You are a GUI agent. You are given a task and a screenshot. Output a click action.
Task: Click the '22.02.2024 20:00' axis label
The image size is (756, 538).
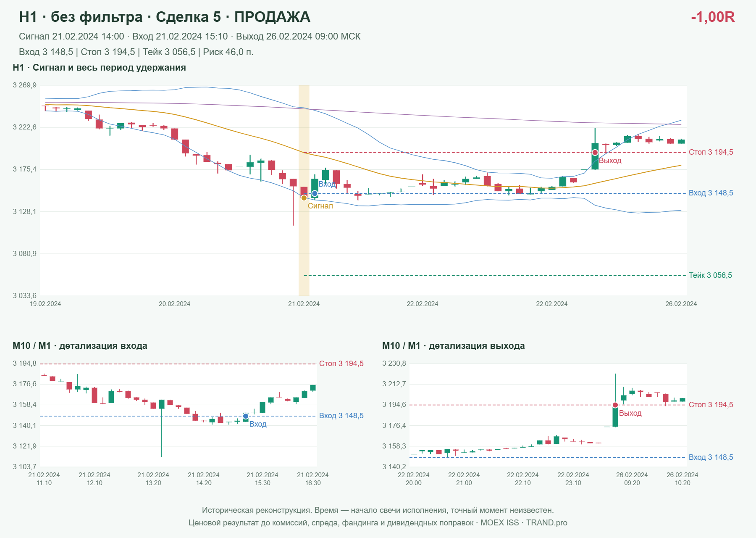(x=414, y=479)
